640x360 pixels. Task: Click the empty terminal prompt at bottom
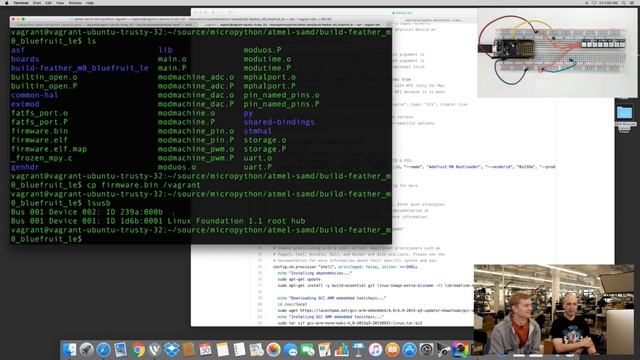tap(46, 239)
